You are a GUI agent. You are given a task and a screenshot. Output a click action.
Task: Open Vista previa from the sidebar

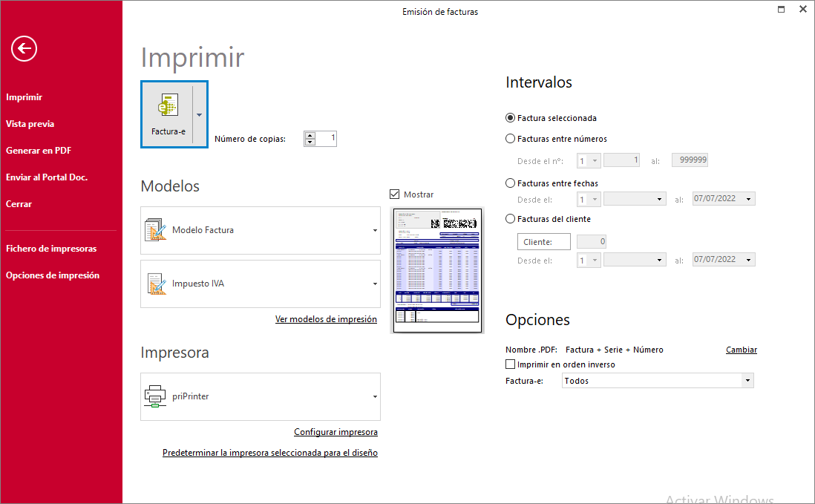point(30,124)
